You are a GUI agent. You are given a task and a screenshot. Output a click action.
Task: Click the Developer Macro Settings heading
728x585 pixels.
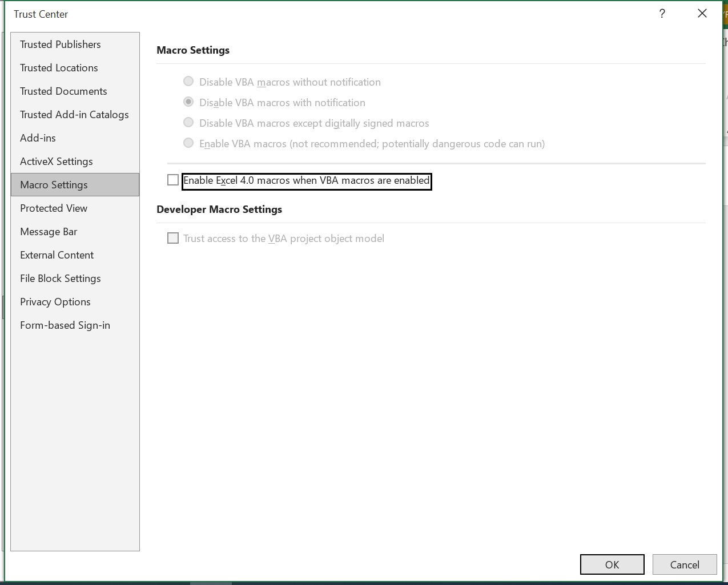click(219, 209)
